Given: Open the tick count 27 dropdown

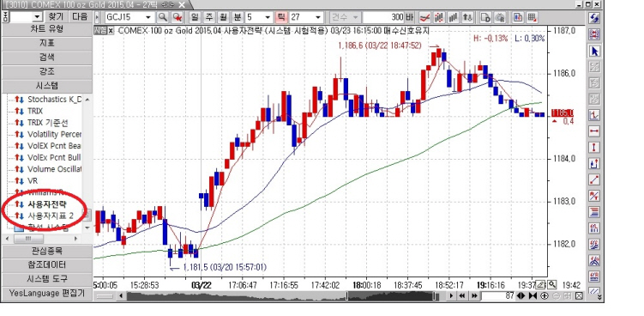Looking at the screenshot, I should click(x=318, y=17).
